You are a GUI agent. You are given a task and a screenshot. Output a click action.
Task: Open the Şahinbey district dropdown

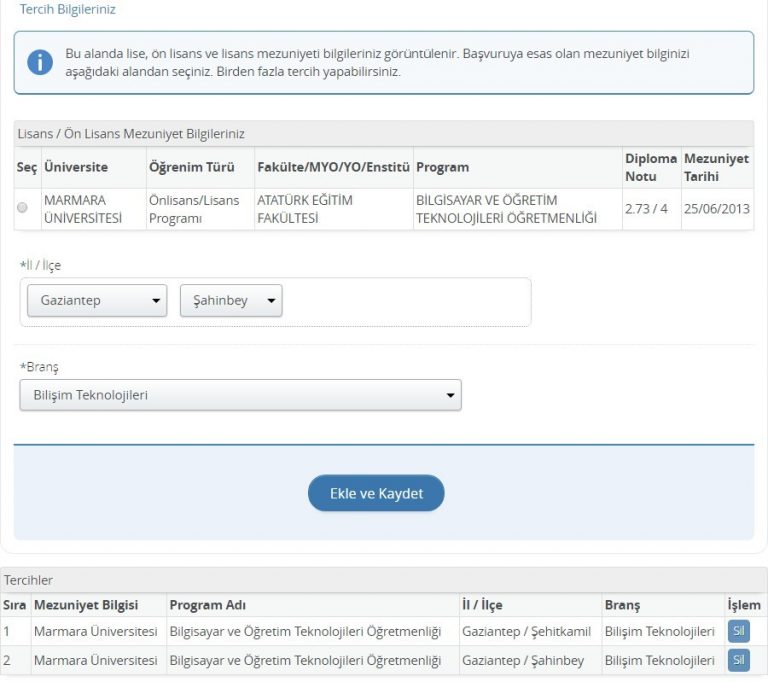(x=231, y=300)
